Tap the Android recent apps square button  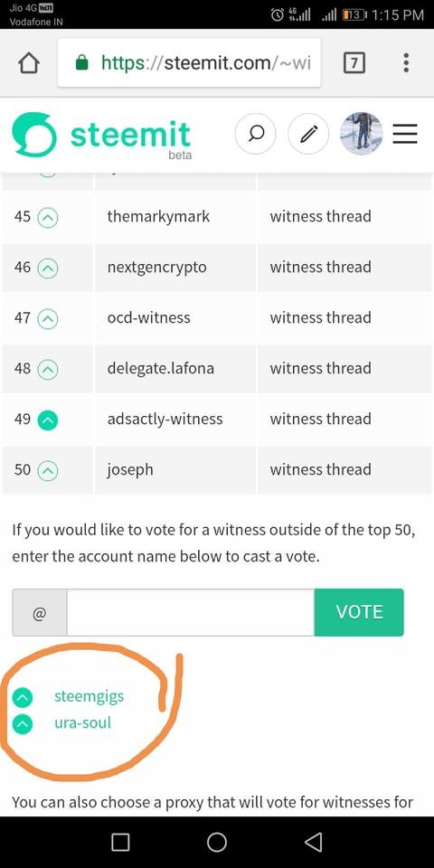point(120,842)
